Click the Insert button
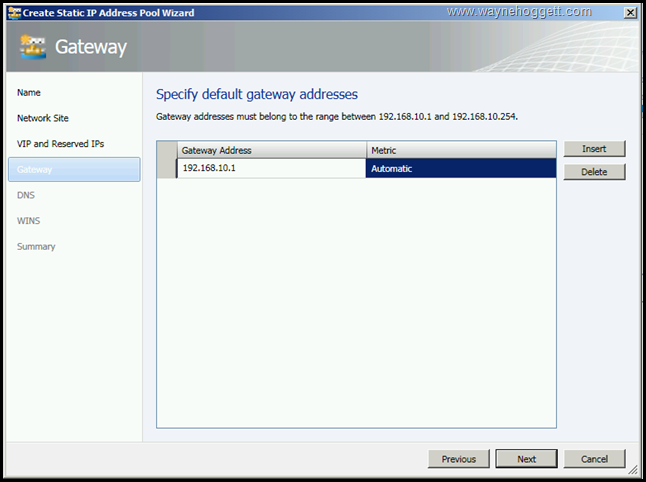This screenshot has height=482, width=646. [594, 149]
